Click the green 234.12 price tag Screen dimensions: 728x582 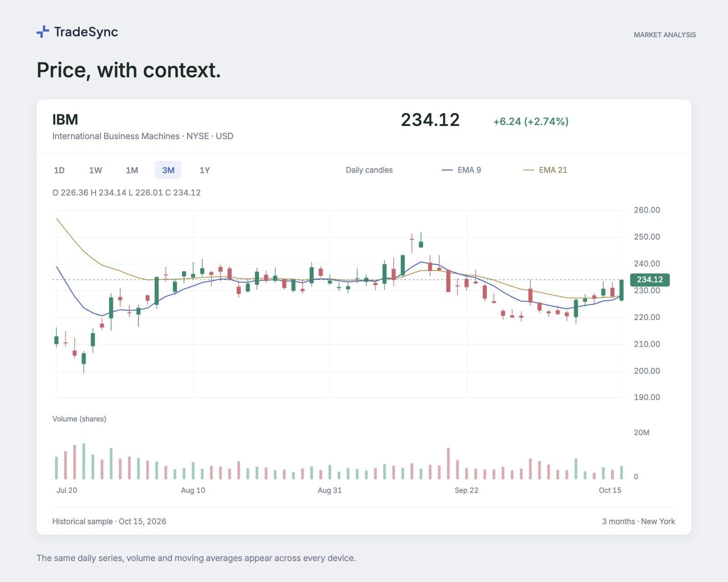[x=650, y=280]
